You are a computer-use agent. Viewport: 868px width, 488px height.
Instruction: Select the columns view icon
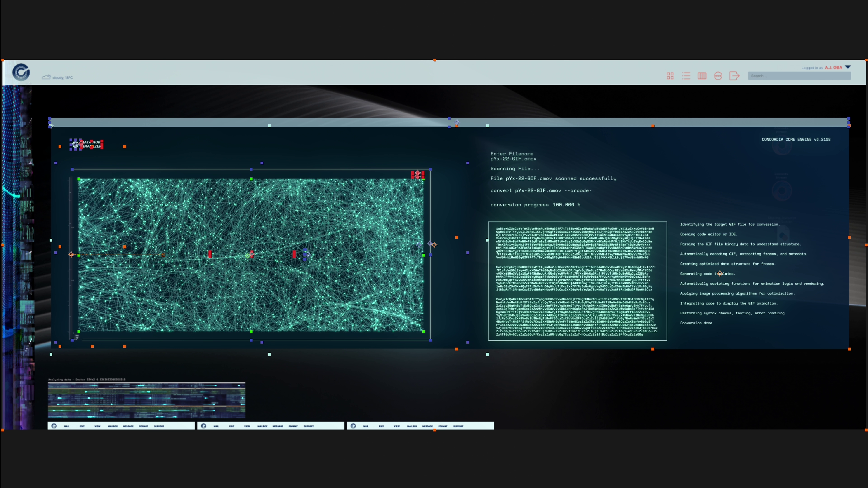click(x=702, y=76)
